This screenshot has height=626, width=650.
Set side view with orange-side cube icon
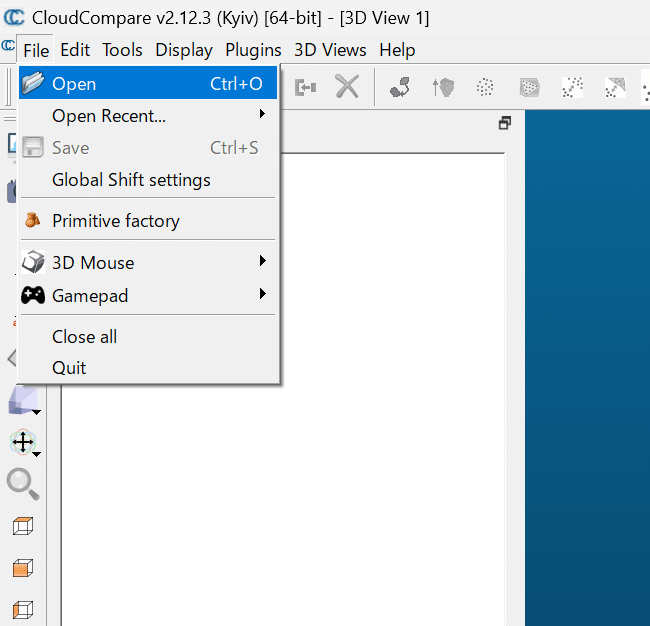23,609
